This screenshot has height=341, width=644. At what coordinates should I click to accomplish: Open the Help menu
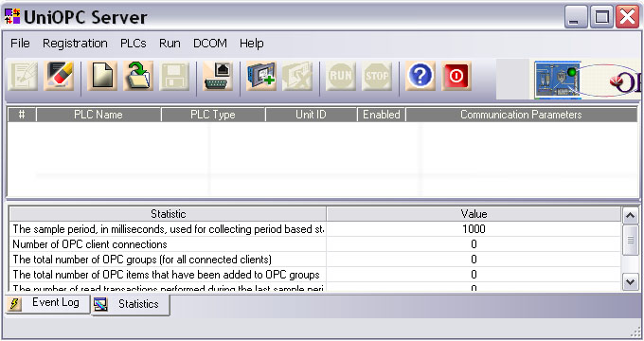(251, 44)
